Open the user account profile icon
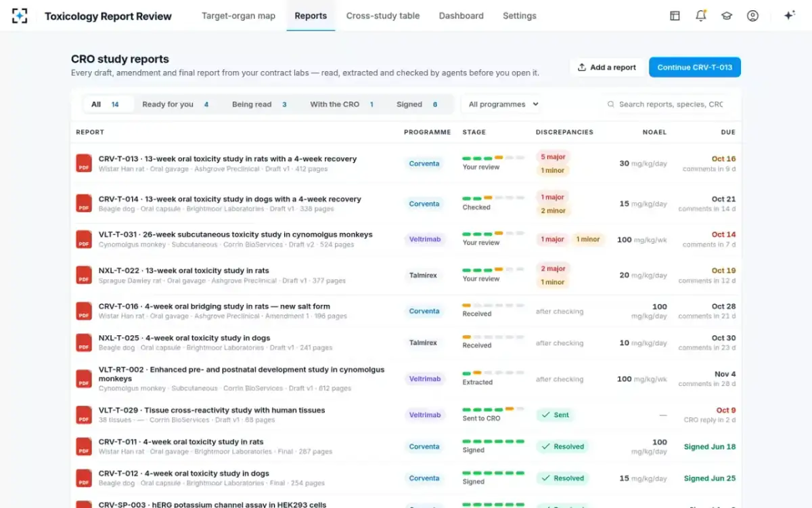Image resolution: width=812 pixels, height=508 pixels. 752,16
